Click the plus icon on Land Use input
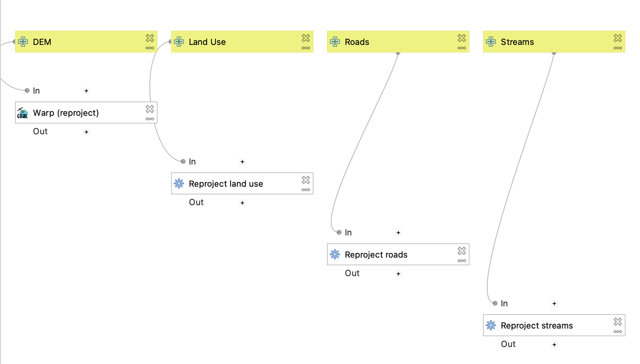 tap(179, 42)
